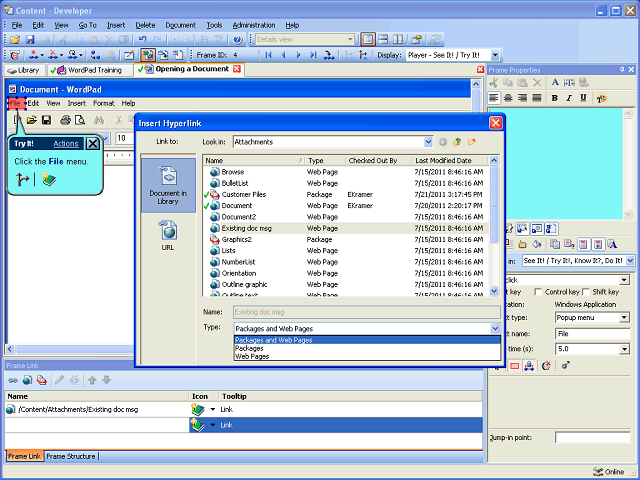Click the create link chain icon in Frame Link
The height and width of the screenshot is (480, 640).
[13, 380]
